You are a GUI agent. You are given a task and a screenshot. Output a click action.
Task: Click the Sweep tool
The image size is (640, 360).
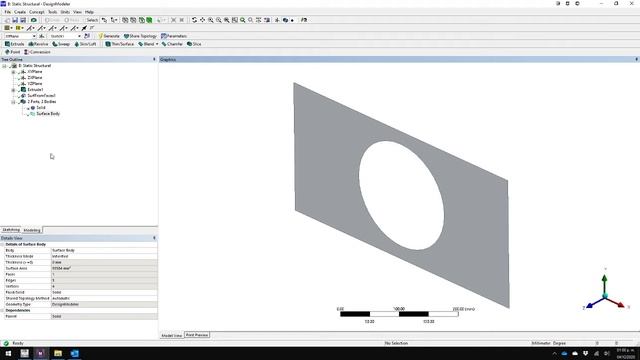coord(61,44)
